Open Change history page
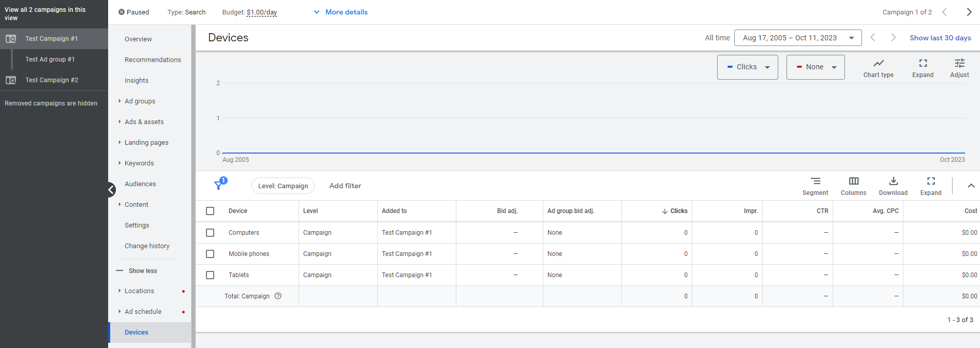The width and height of the screenshot is (980, 348). coord(147,246)
